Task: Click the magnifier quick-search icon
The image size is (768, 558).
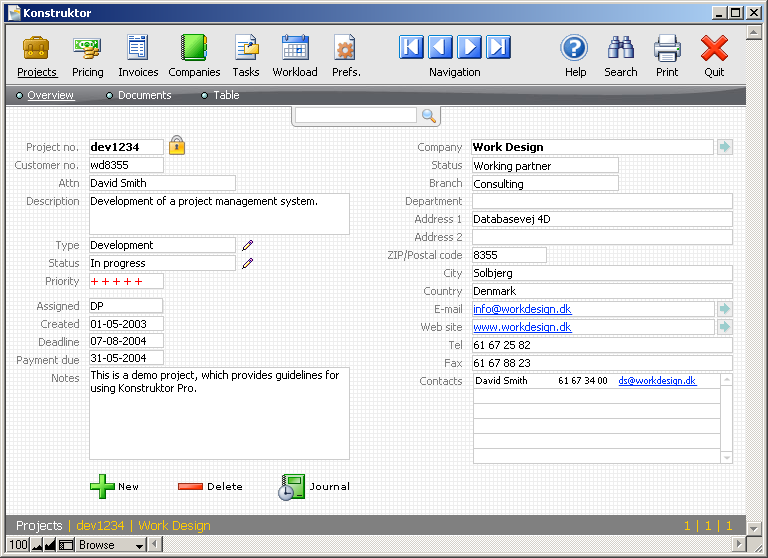Action: coord(429,116)
